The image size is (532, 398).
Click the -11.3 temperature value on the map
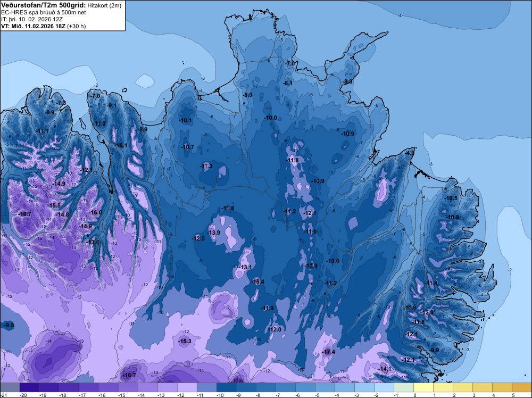206,166
